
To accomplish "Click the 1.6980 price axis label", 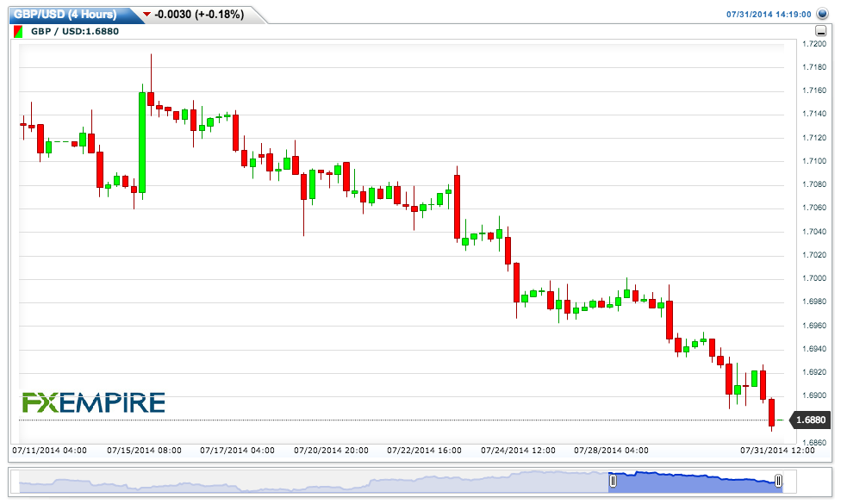I will (x=814, y=302).
